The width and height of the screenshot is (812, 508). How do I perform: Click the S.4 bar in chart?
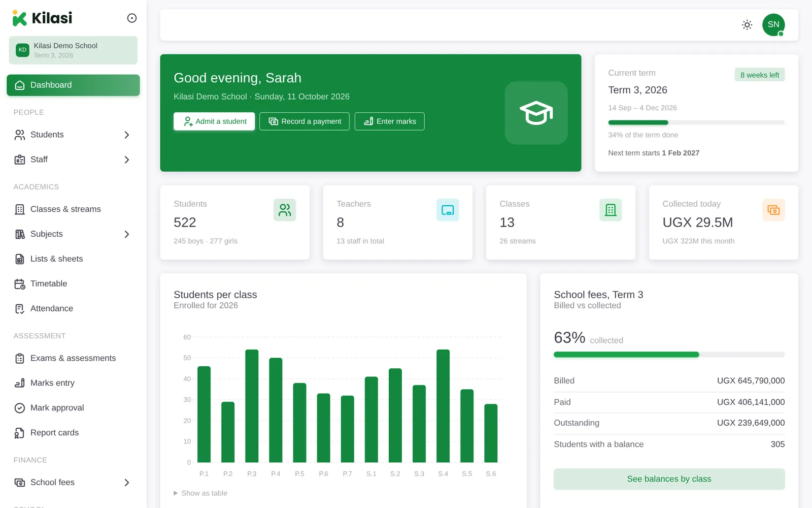(x=443, y=406)
